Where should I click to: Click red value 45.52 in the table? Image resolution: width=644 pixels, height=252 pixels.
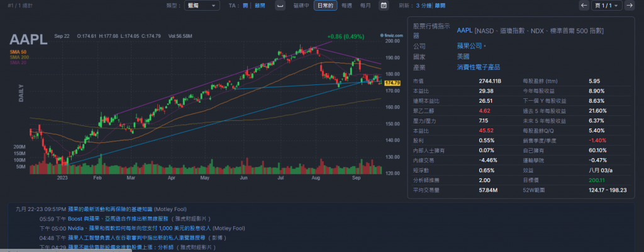[486, 130]
